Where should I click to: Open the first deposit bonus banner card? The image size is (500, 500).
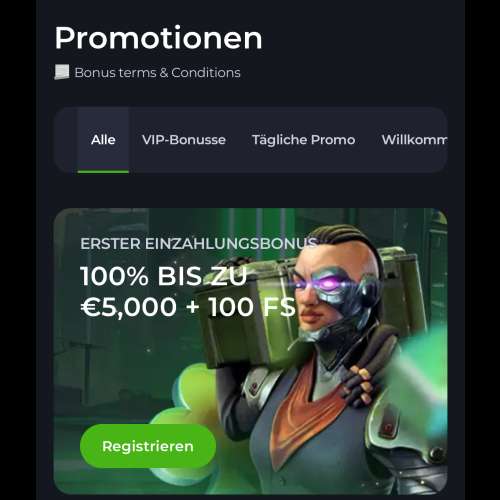pos(250,351)
